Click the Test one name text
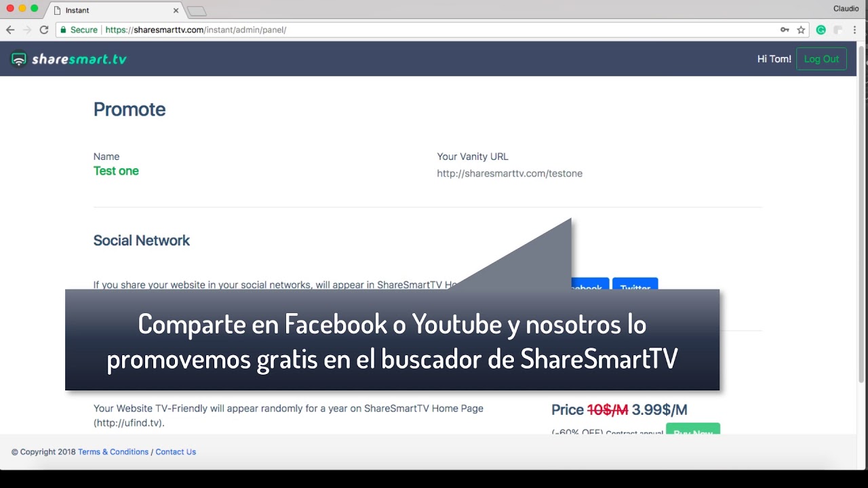Screen dimensions: 868x488 [x=116, y=171]
